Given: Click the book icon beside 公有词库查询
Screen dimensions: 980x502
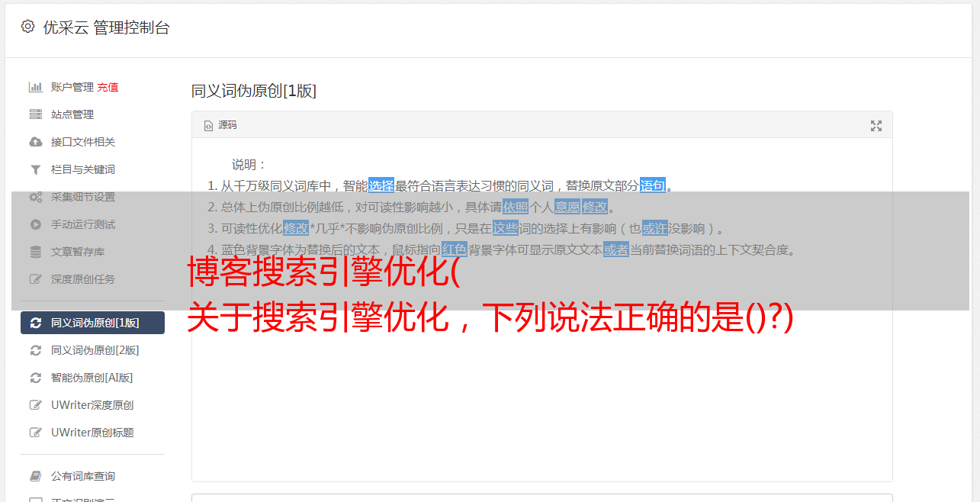Looking at the screenshot, I should pos(35,476).
